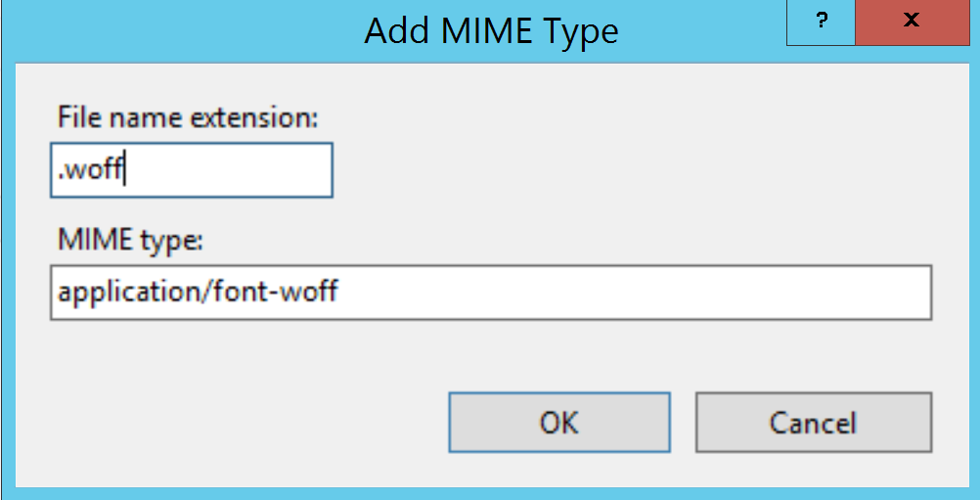
Task: Click the "Add MIME Type" title text
Action: 491,30
